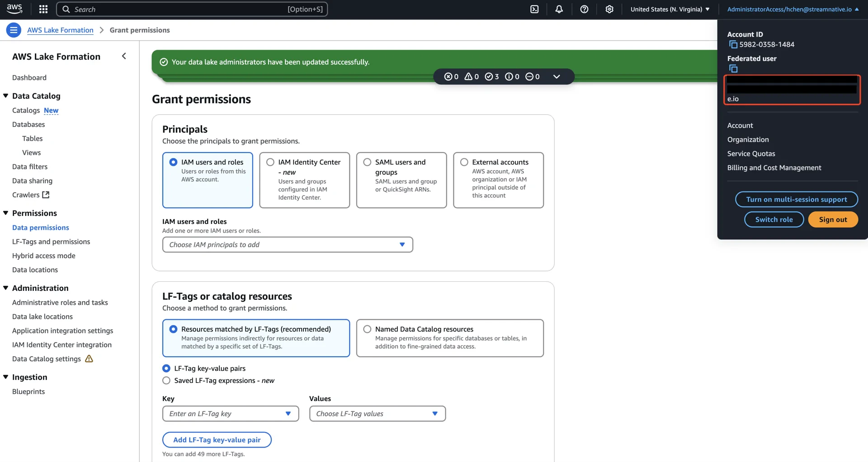Turn on multi-session support

(797, 199)
